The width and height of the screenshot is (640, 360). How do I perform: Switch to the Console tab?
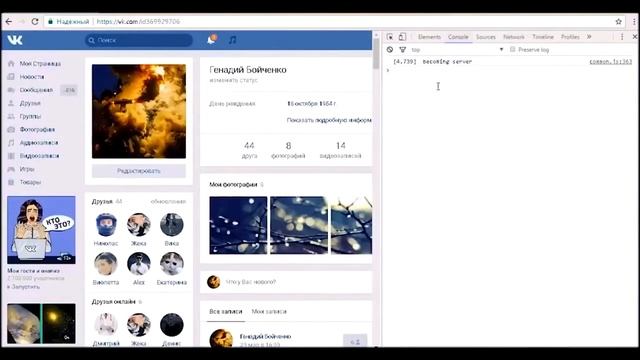pos(458,37)
